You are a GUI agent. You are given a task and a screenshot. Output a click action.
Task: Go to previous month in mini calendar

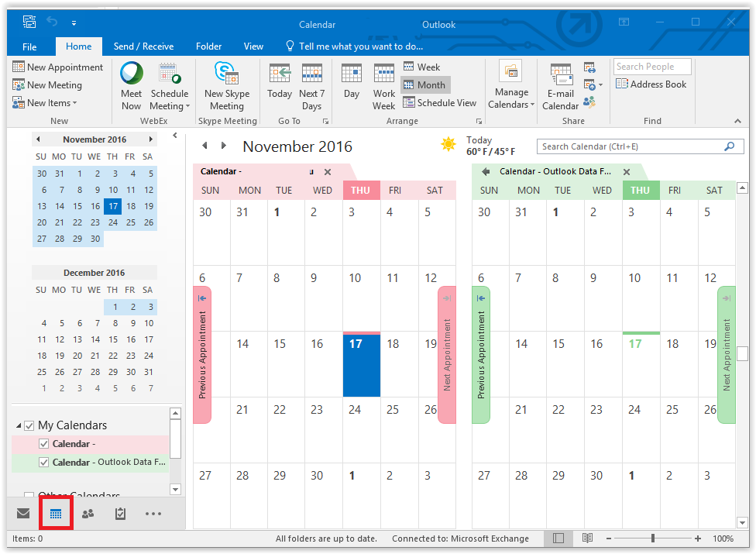[x=38, y=139]
